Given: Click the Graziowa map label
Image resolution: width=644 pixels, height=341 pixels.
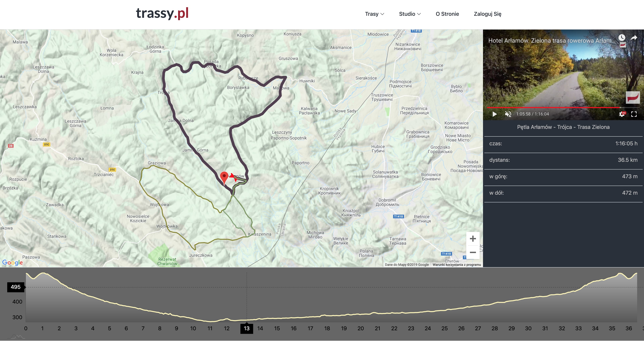Looking at the screenshot, I should tap(157, 163).
